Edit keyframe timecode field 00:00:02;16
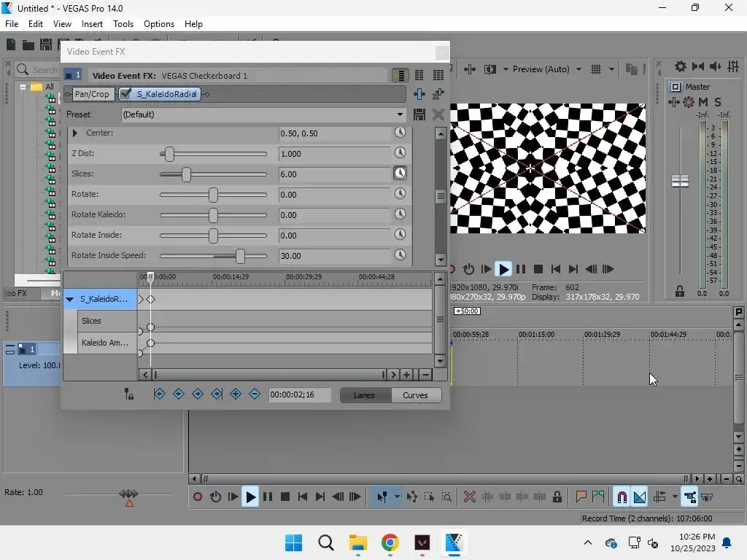The height and width of the screenshot is (560, 747). [x=299, y=394]
